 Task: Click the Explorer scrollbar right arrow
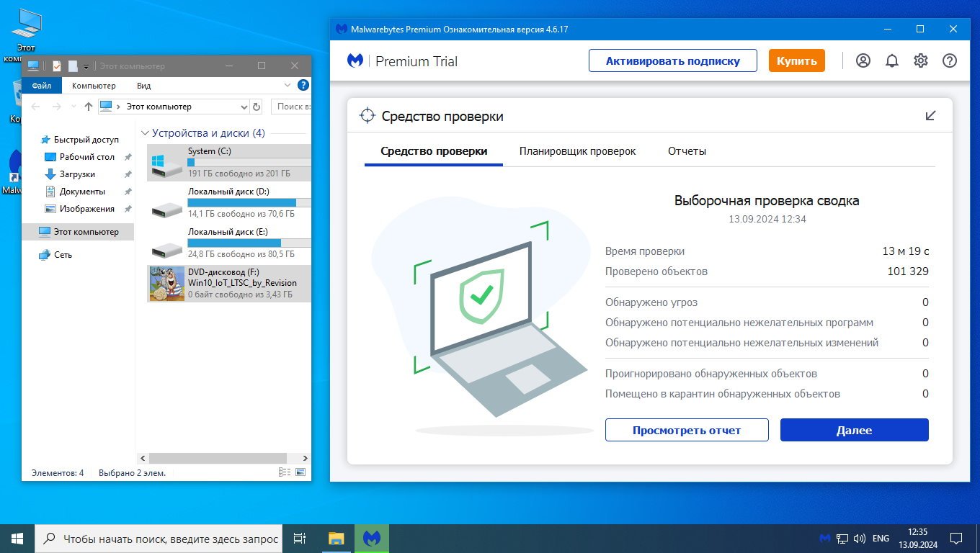pos(305,458)
